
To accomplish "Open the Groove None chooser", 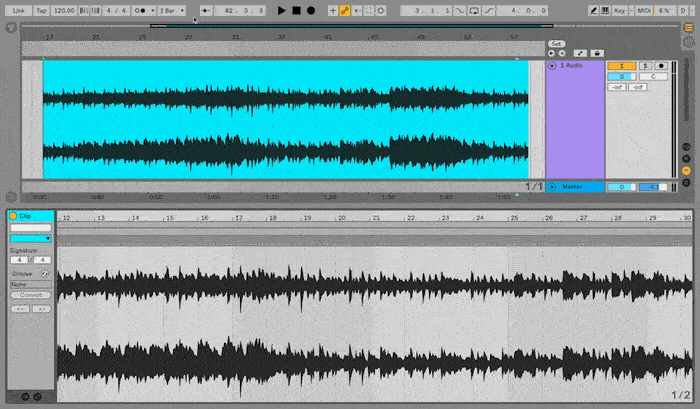I will (31, 284).
